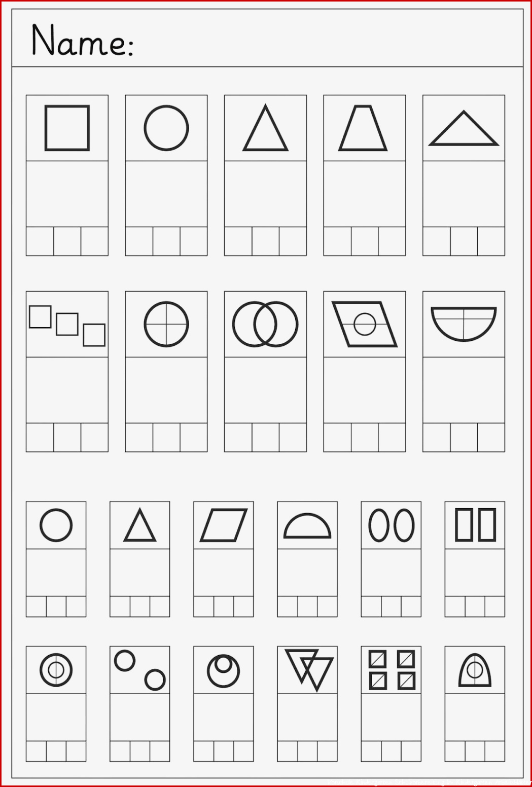The height and width of the screenshot is (787, 532).
Task: Click the two small separate circles
Action: (140, 670)
